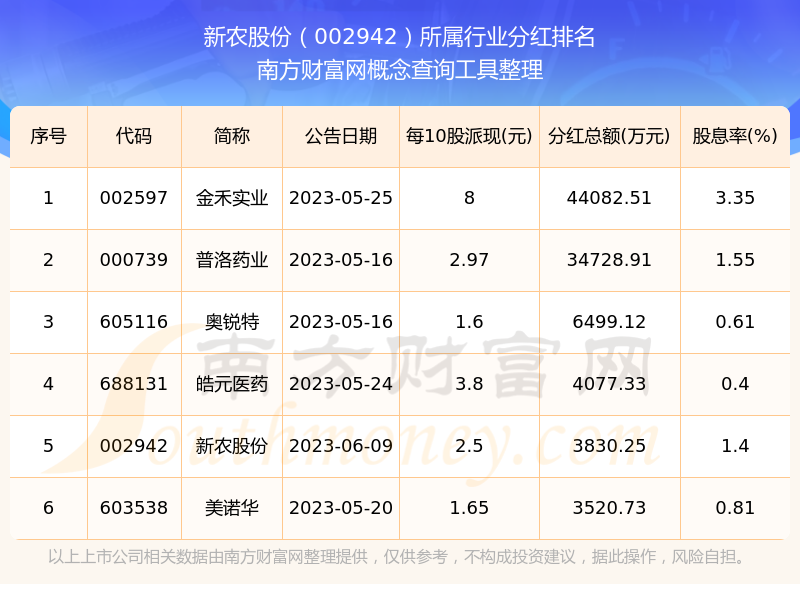Click date 2023-05-24
The height and width of the screenshot is (606, 800).
341,384
